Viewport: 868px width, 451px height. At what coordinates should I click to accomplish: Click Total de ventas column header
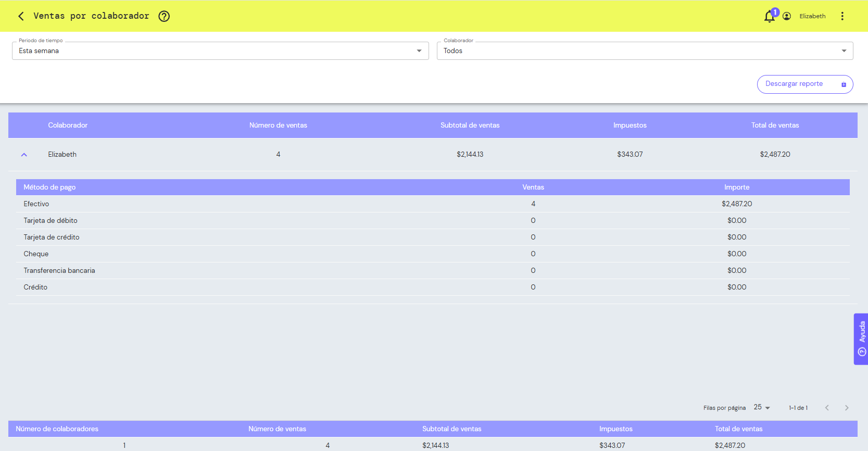pos(775,126)
